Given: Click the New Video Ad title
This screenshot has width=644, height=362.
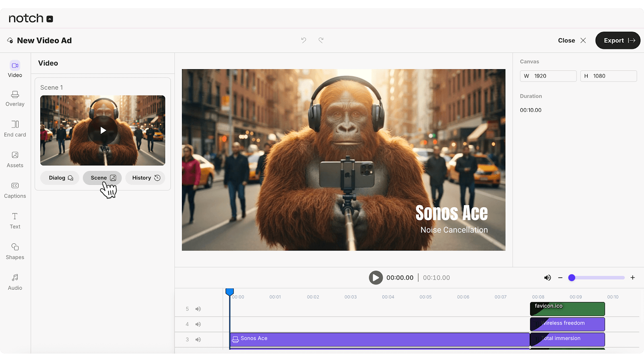Looking at the screenshot, I should click(44, 41).
